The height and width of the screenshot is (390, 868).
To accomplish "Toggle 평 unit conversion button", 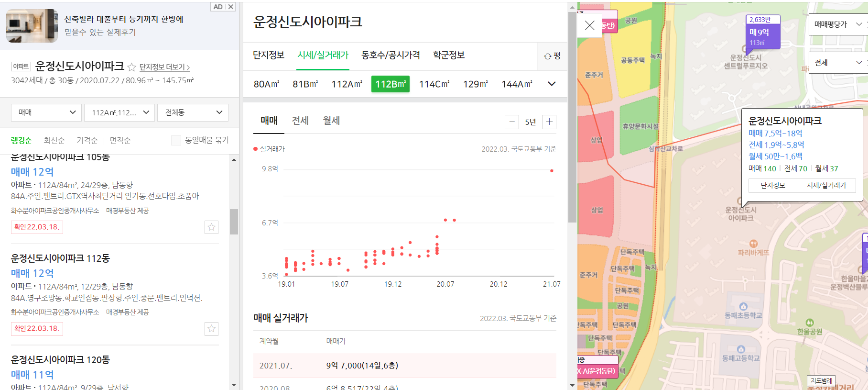I will (x=552, y=56).
